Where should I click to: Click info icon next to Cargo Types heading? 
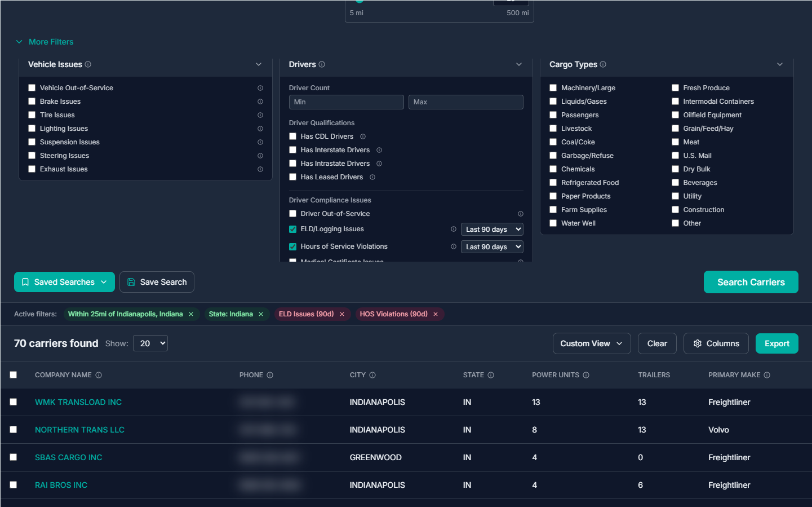tap(603, 65)
